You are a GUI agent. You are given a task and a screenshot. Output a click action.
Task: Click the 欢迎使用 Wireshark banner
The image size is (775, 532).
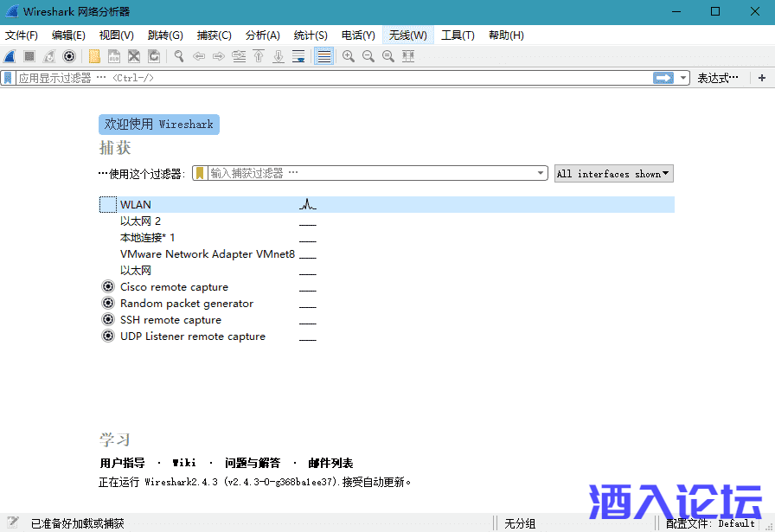(159, 124)
